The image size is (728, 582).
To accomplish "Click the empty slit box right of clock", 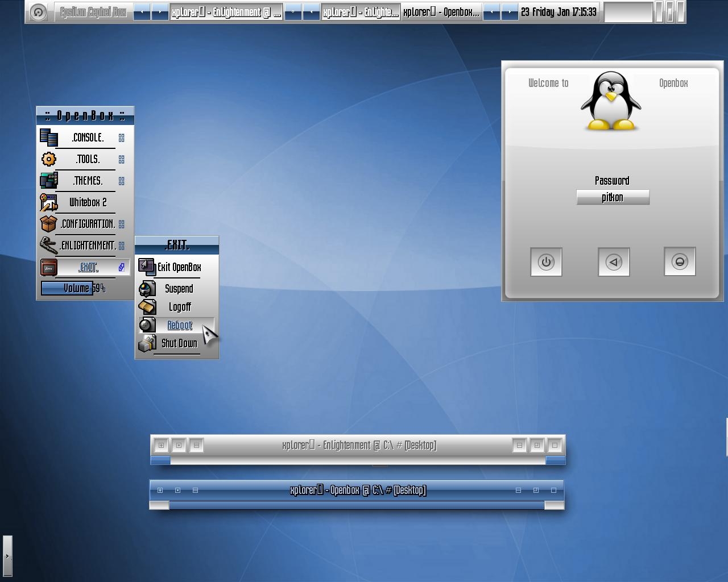I will (628, 12).
